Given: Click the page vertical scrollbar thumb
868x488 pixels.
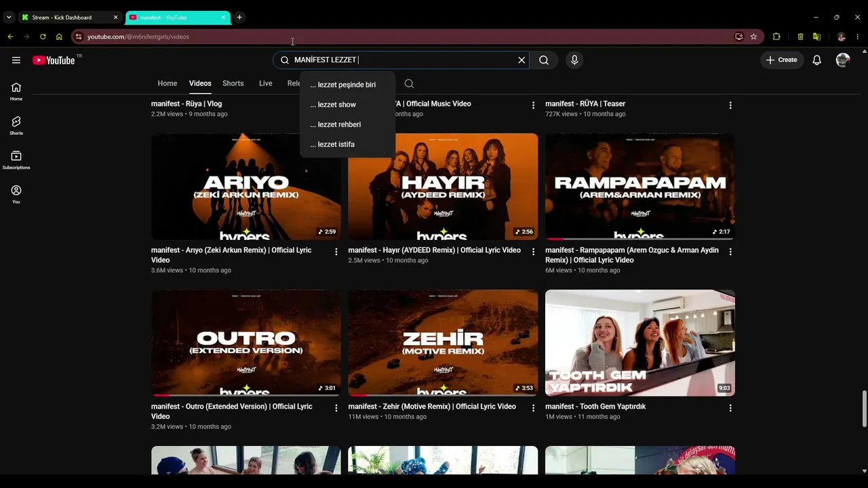Looking at the screenshot, I should (x=864, y=409).
